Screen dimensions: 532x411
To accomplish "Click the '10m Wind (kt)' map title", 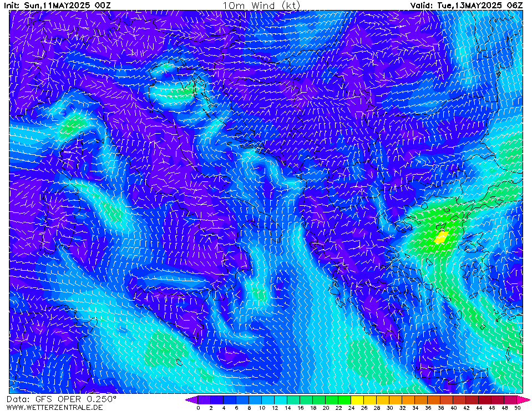I will (x=261, y=6).
